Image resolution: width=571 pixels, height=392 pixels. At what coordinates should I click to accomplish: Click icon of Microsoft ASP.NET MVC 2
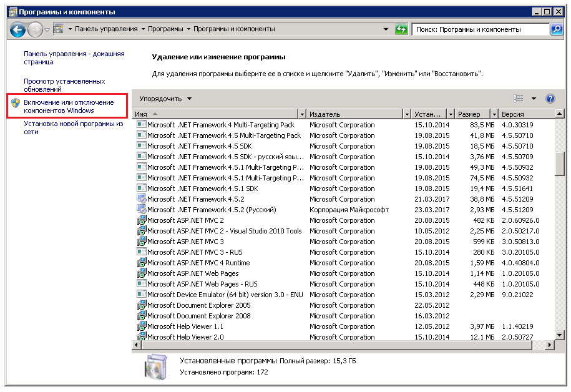coord(141,220)
